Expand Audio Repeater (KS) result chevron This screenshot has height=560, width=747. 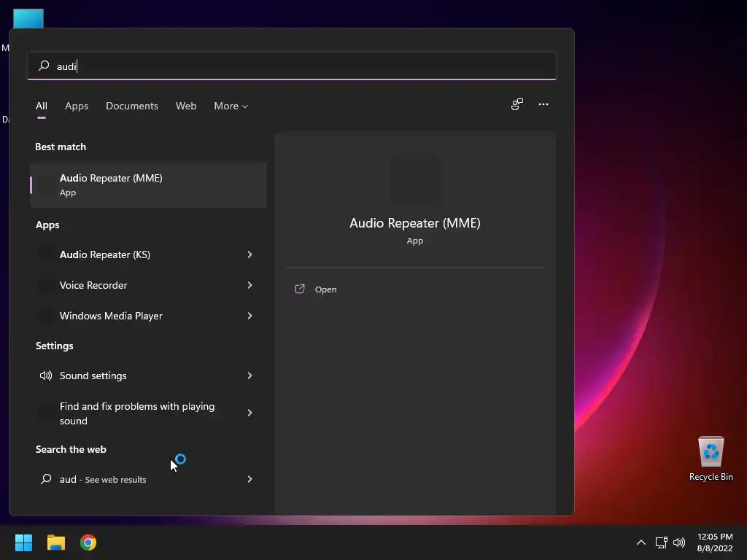click(x=249, y=254)
